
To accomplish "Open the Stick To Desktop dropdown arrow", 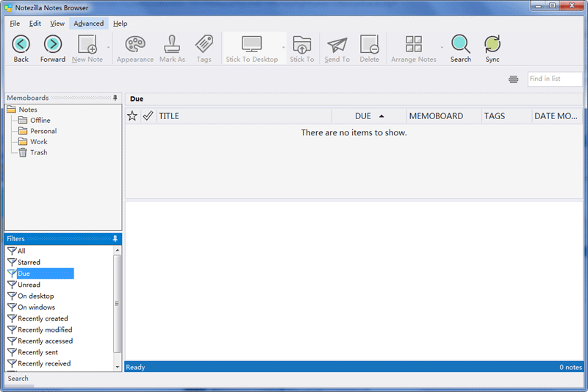I will 284,47.
